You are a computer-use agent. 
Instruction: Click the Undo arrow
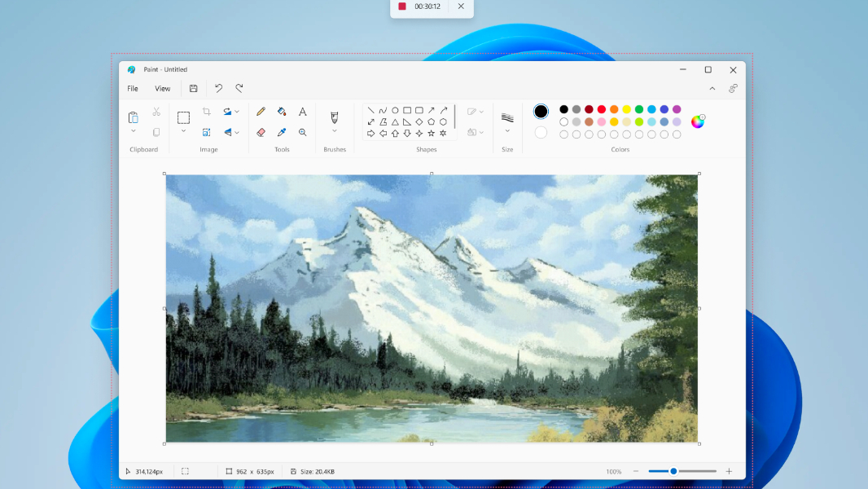tap(219, 89)
